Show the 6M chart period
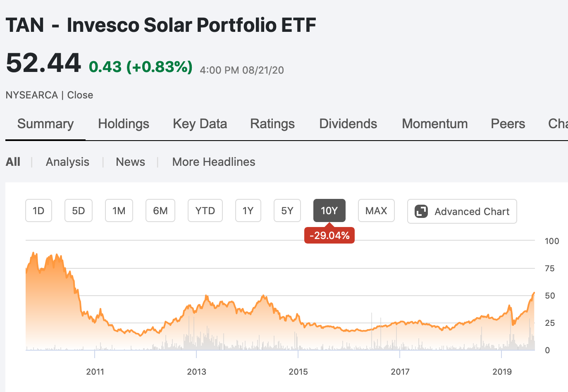The width and height of the screenshot is (568, 392). (160, 211)
